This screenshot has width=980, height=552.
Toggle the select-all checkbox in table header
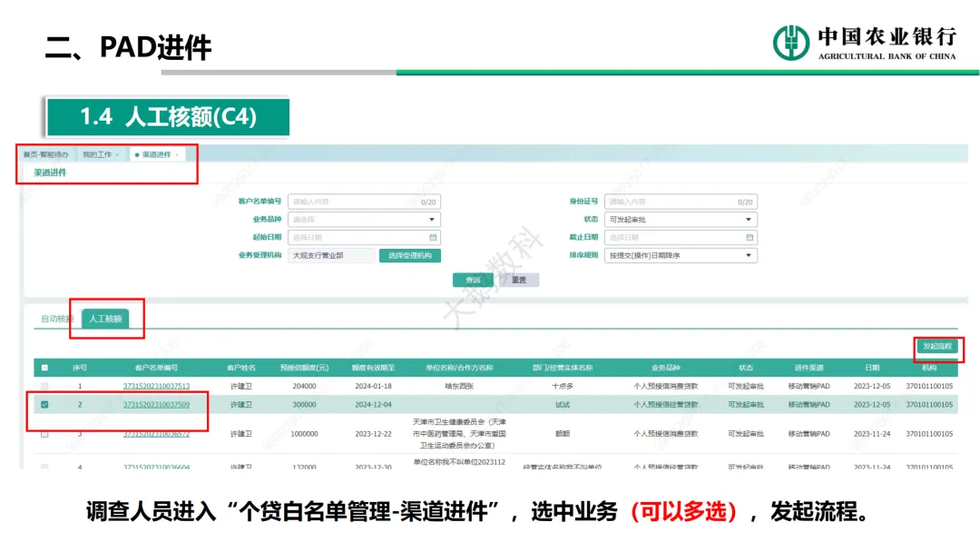tap(44, 368)
